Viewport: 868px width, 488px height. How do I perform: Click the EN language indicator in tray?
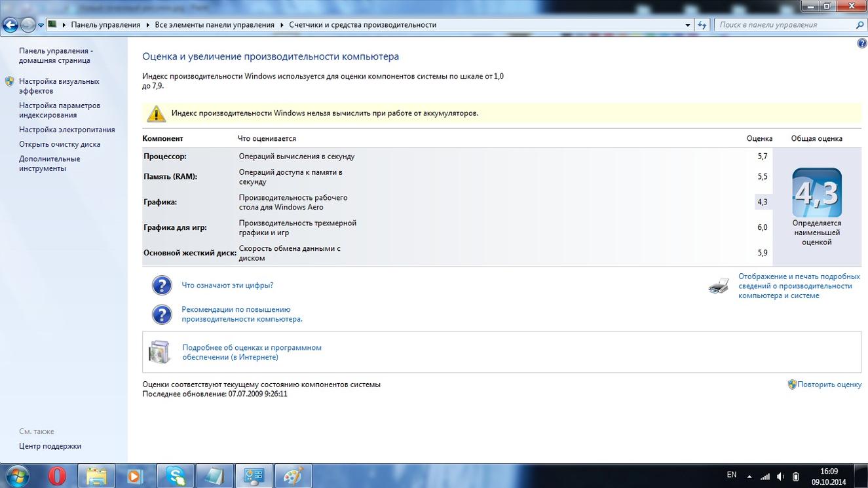coord(732,475)
